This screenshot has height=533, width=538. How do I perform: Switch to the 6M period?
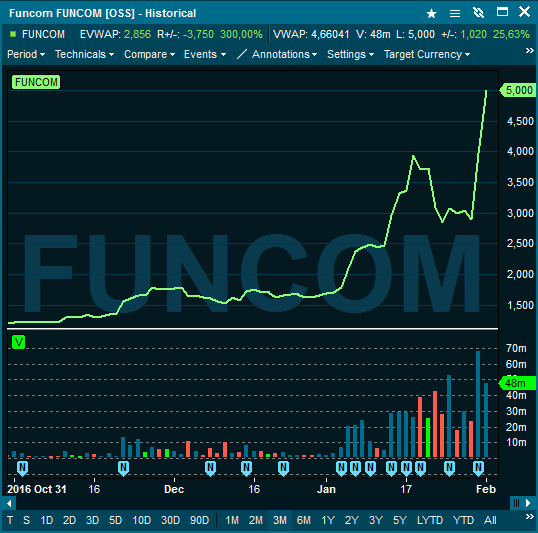[304, 520]
